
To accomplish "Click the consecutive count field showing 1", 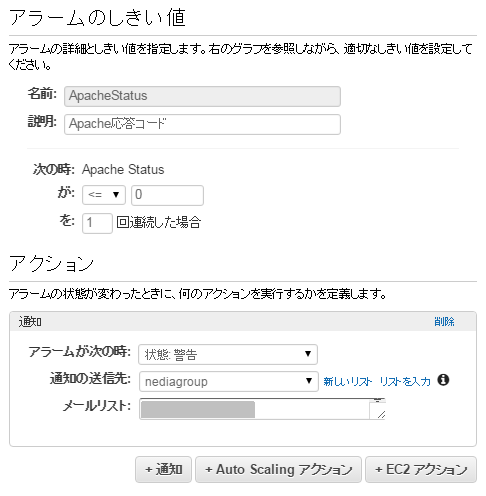I will point(97,223).
